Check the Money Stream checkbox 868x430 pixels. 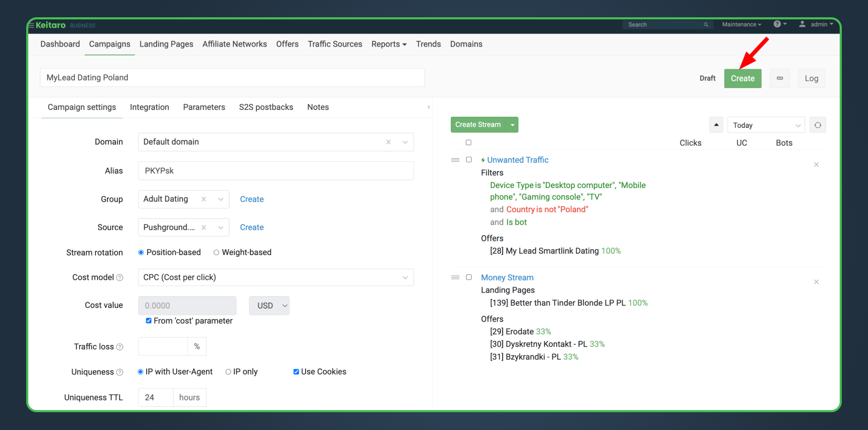coord(469,277)
